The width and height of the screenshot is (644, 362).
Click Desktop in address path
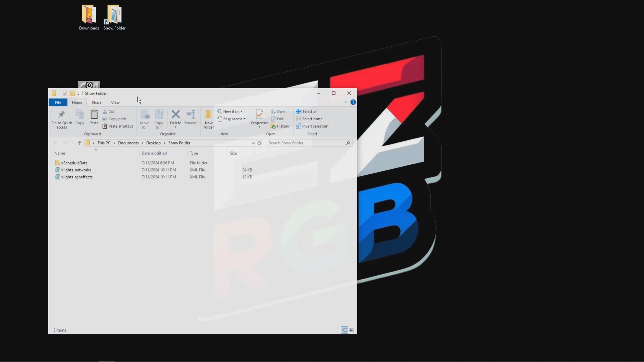[153, 143]
